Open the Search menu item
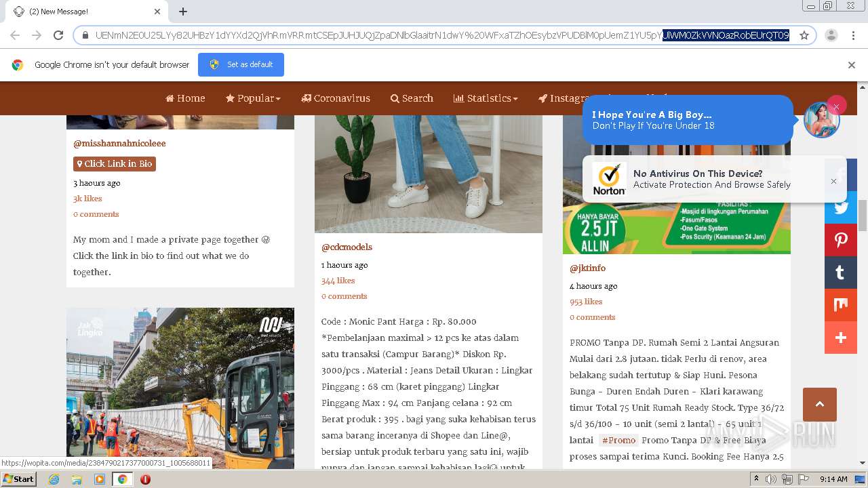The width and height of the screenshot is (868, 488). tap(412, 98)
